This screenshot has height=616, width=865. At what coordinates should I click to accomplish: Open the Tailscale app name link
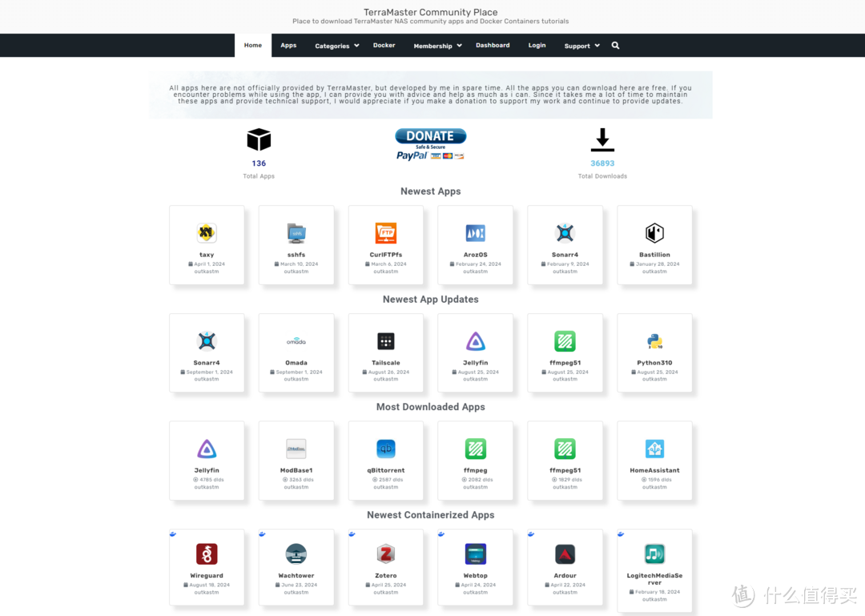(x=385, y=363)
